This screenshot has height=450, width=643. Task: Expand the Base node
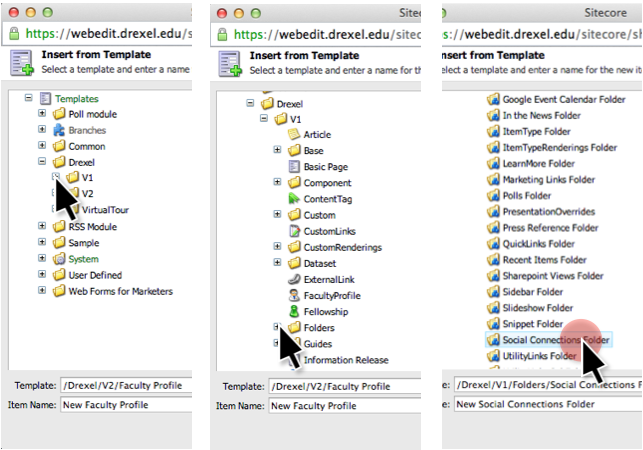pos(277,150)
